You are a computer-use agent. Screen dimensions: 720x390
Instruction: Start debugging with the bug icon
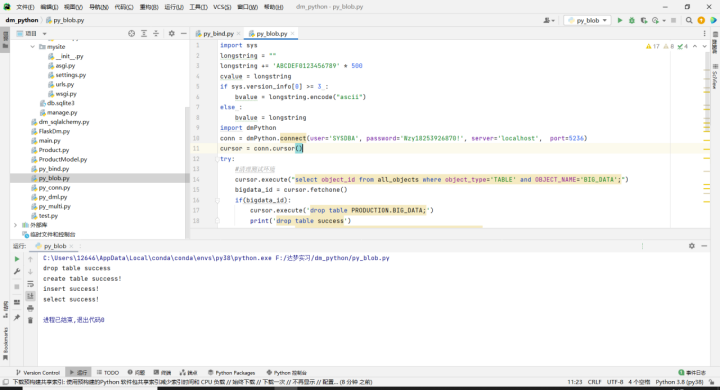pos(632,20)
